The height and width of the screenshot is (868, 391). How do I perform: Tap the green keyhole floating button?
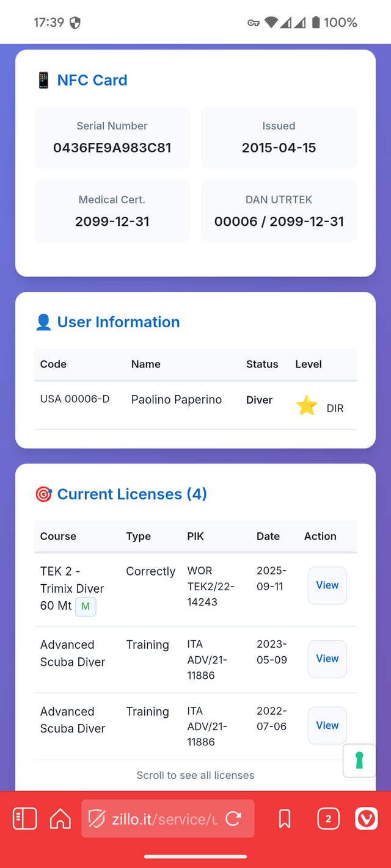tap(359, 761)
